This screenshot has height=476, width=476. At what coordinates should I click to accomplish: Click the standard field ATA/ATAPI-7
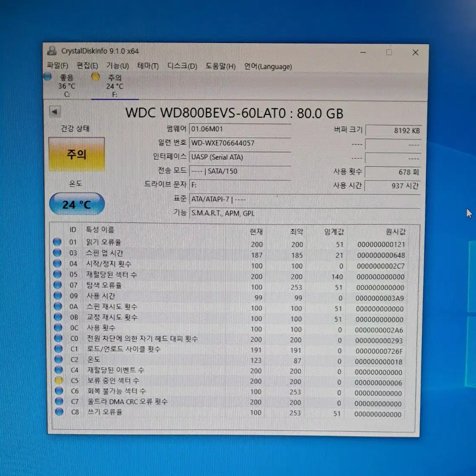click(304, 199)
